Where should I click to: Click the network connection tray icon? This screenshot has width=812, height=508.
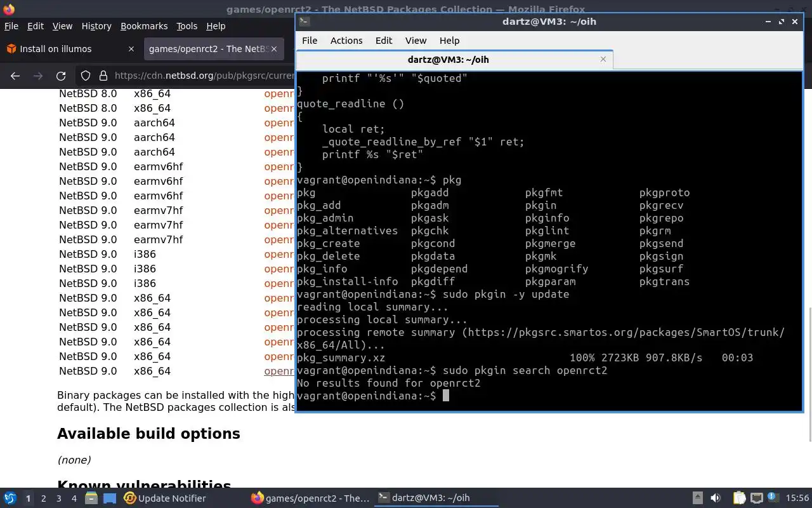pos(756,498)
